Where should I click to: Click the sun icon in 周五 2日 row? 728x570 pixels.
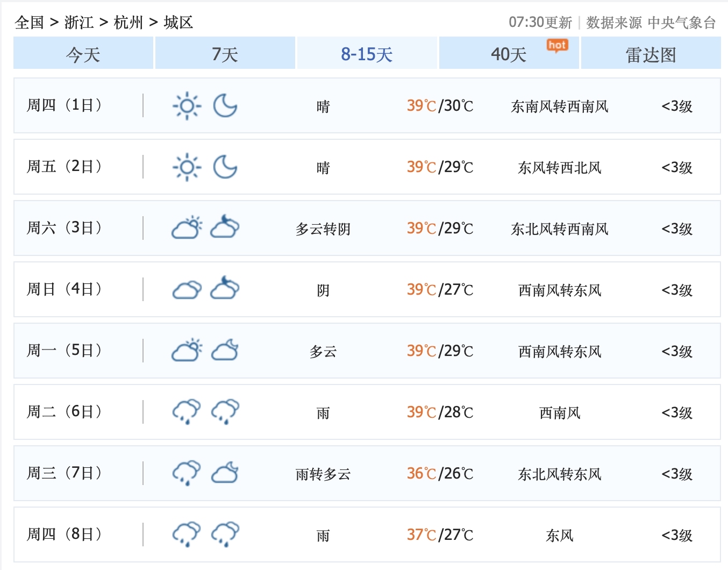pos(187,167)
